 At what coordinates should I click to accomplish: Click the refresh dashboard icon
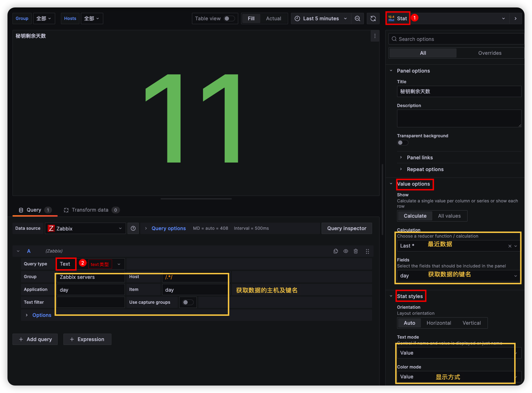click(x=373, y=18)
